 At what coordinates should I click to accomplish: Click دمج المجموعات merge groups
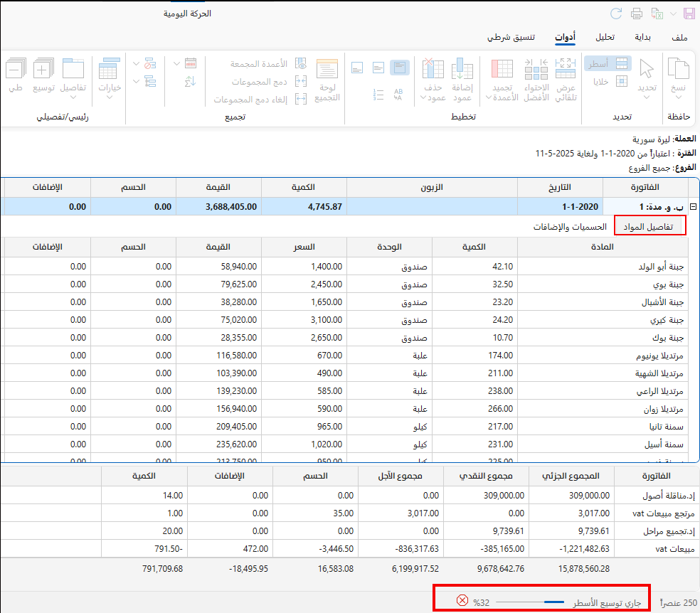270,82
